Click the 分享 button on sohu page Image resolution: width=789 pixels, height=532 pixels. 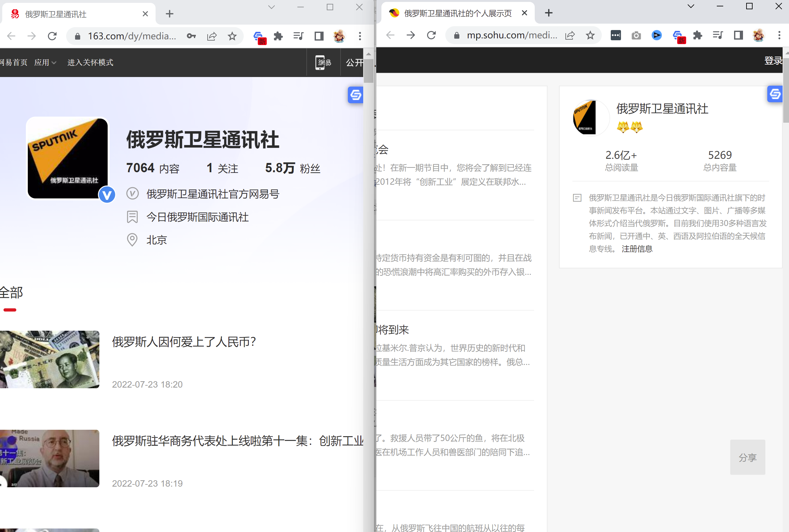pos(747,457)
